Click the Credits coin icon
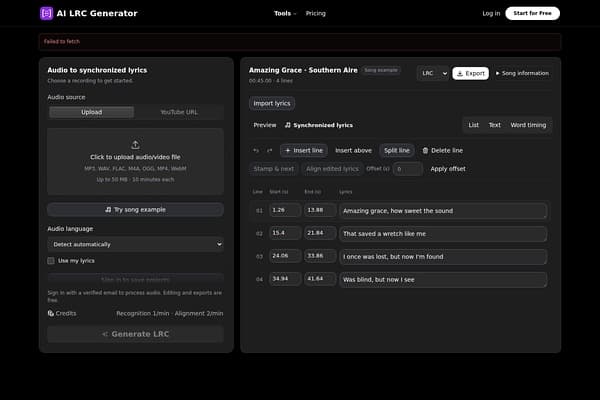The width and height of the screenshot is (600, 400). pyautogui.click(x=51, y=313)
